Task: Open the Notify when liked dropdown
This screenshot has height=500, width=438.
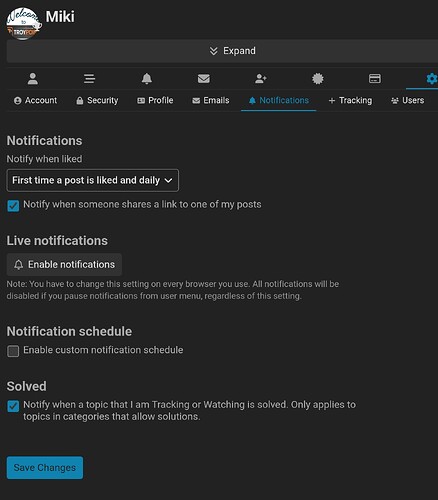Action: [x=93, y=180]
